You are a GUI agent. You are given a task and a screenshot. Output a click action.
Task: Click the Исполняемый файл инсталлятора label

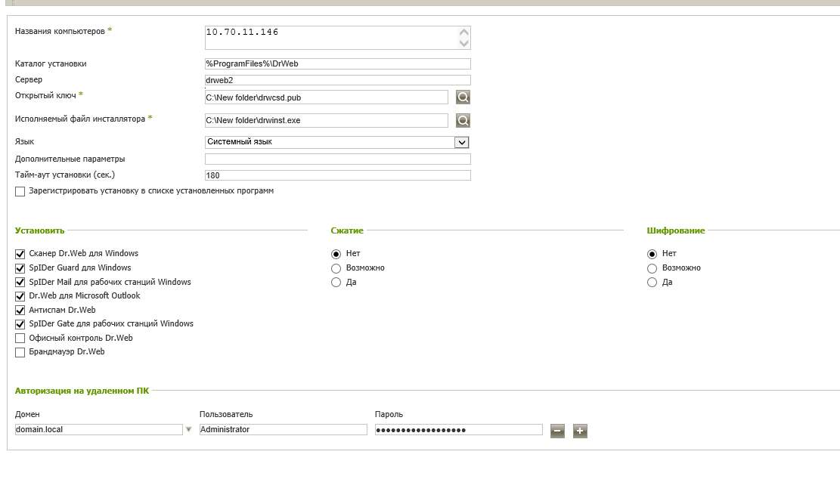80,119
